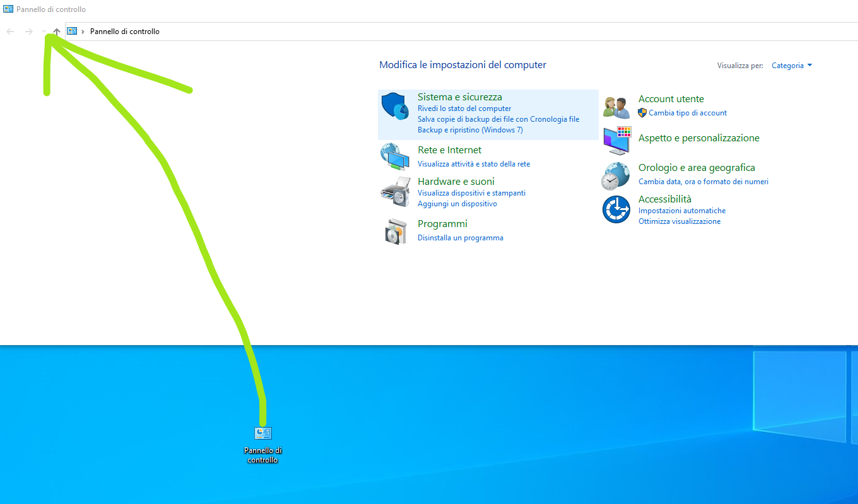This screenshot has width=858, height=504.
Task: Click the Sistema e sicurezza shield icon
Action: pos(396,106)
